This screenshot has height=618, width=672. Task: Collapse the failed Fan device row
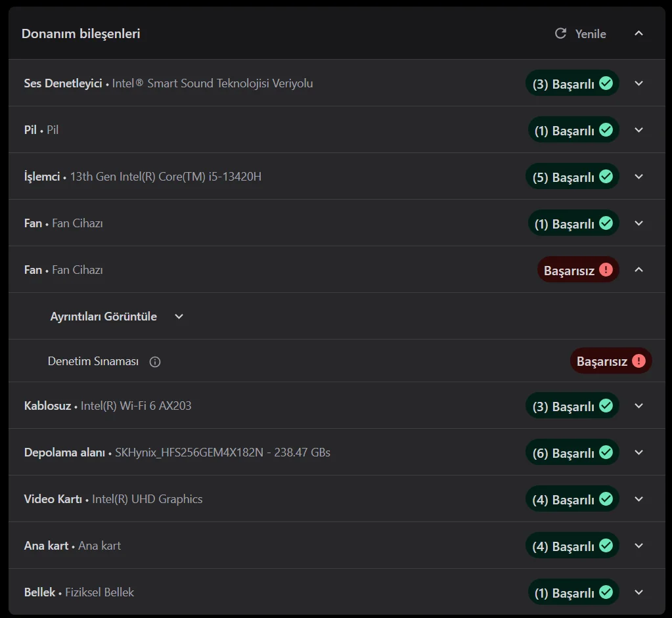[x=638, y=270]
